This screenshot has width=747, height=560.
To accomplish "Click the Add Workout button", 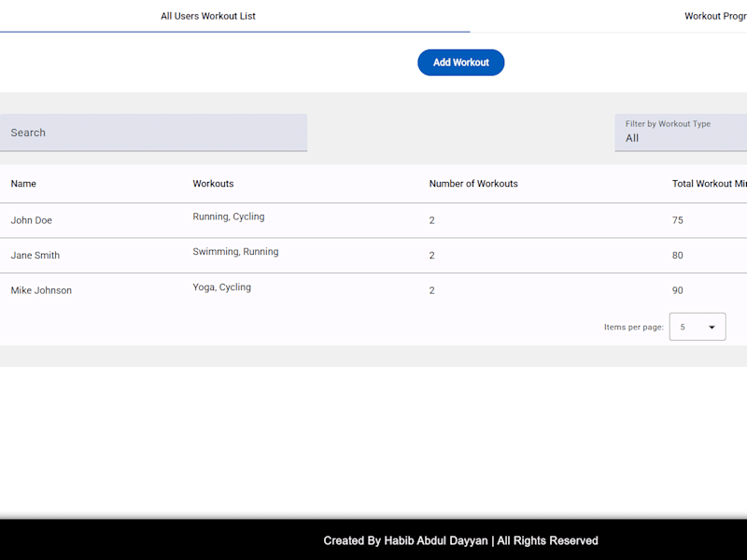I will tap(460, 63).
